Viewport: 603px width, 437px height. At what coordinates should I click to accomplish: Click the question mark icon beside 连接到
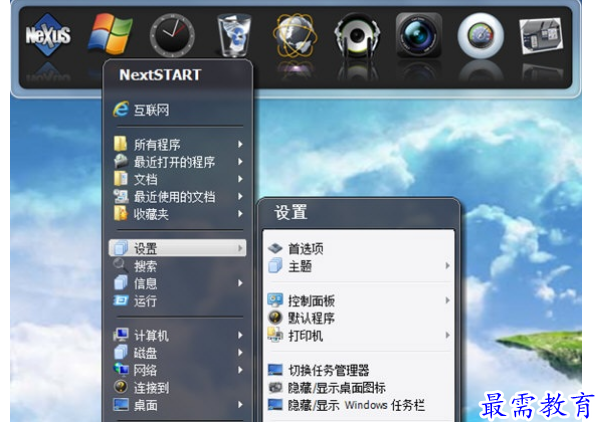121,387
